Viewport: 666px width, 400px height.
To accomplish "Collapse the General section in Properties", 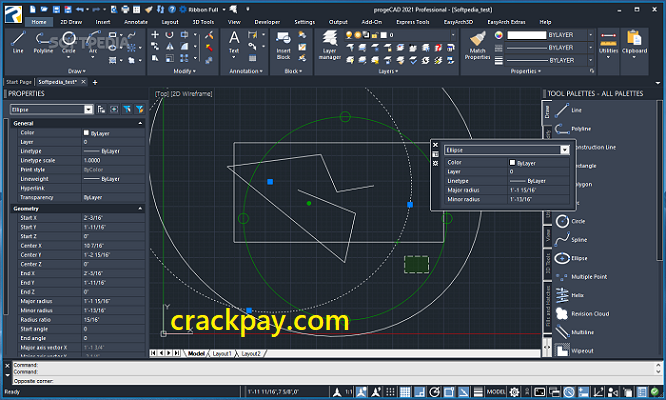I will [x=140, y=123].
